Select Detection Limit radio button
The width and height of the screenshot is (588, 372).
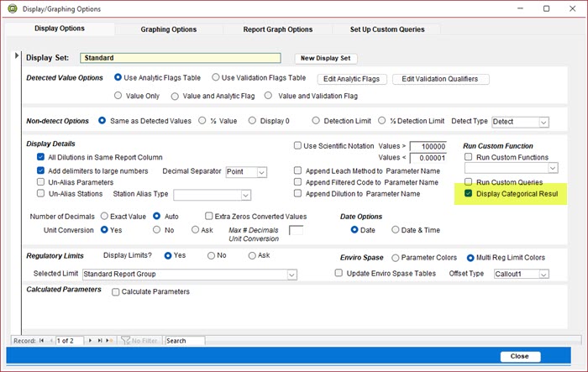point(316,120)
